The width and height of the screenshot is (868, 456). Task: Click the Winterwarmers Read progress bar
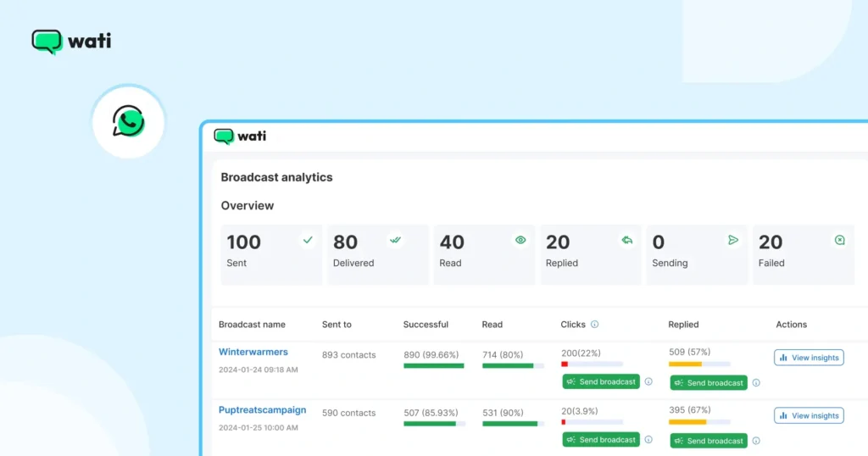click(513, 366)
